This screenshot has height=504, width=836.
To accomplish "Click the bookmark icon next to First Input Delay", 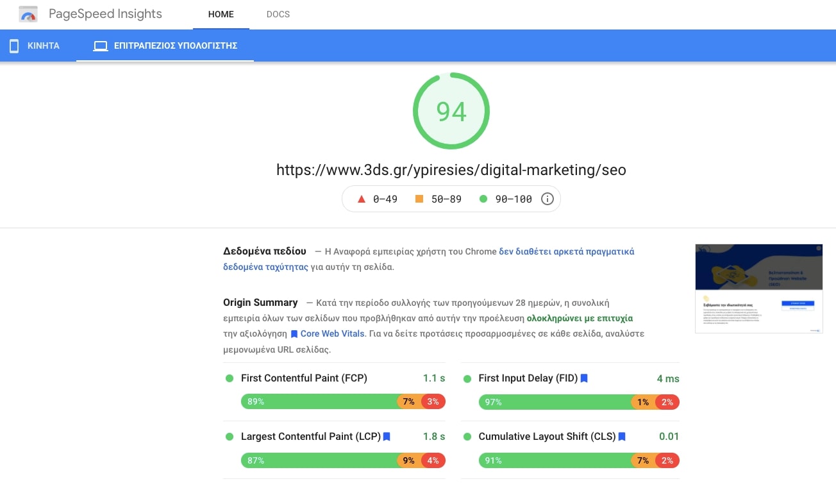I will [584, 378].
